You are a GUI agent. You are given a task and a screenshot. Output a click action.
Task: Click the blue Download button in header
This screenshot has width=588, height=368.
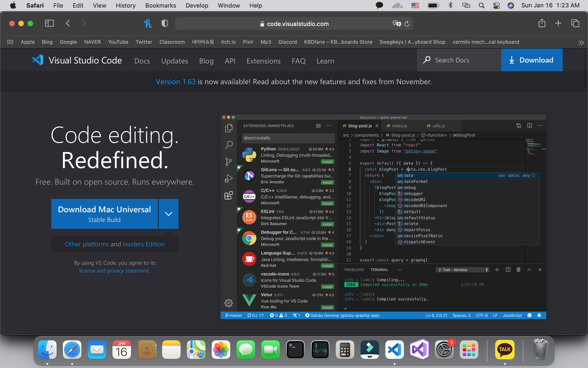tap(532, 60)
